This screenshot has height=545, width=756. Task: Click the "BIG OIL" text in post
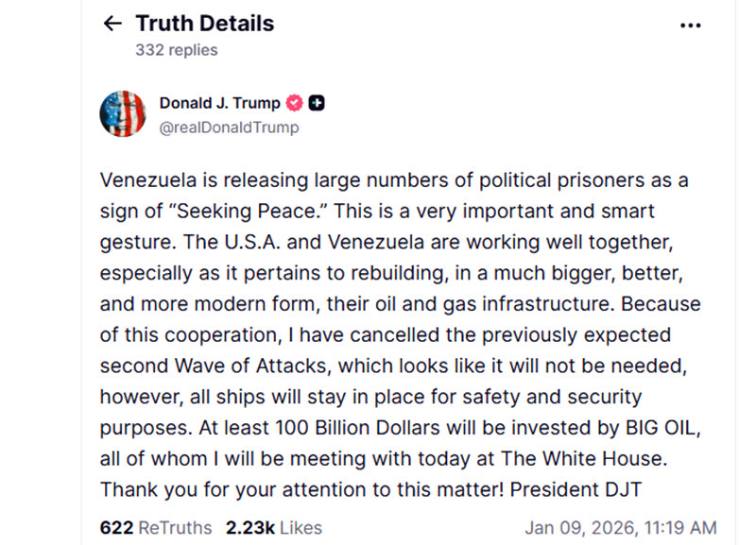(x=663, y=427)
